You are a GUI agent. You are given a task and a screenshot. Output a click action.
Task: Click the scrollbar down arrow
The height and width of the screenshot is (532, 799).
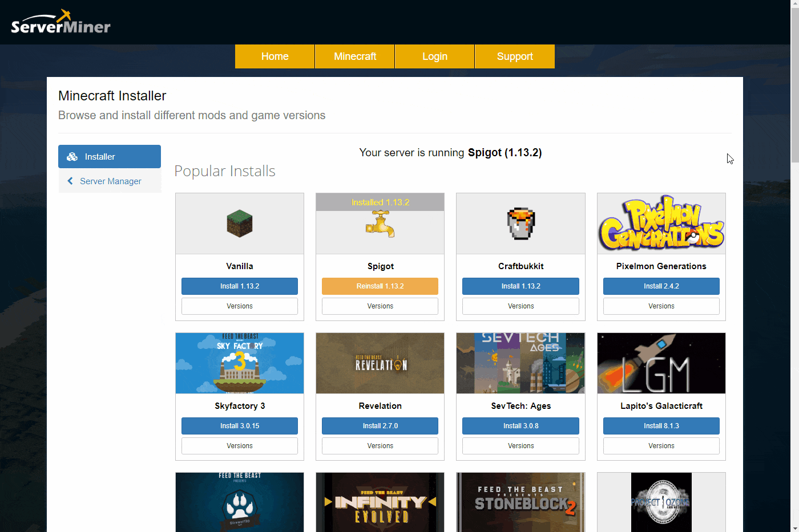794,527
